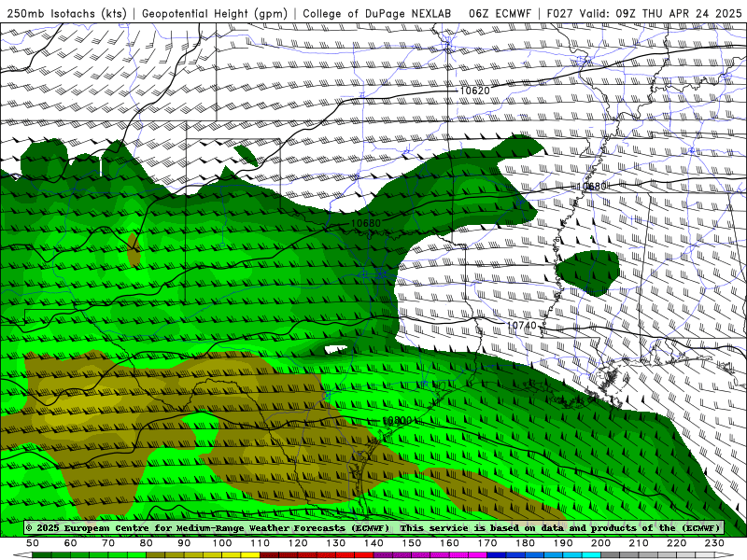Select the 'Geopotential Height (gpm)' header text
This screenshot has width=747, height=560.
[215, 14]
